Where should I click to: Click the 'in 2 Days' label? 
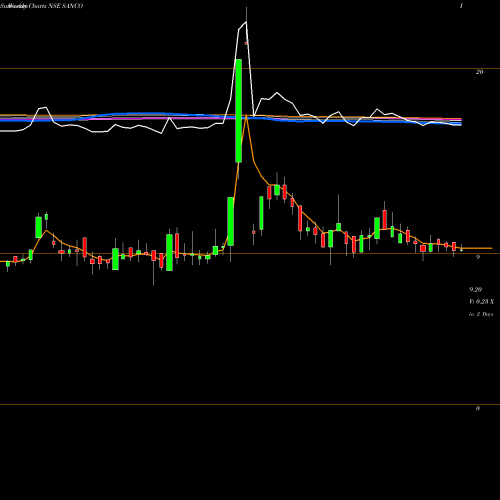(481, 314)
